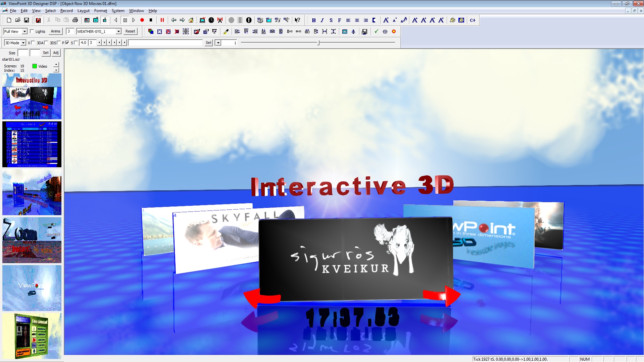Click the first paint palette icon
The image size is (644, 362).
[452, 20]
